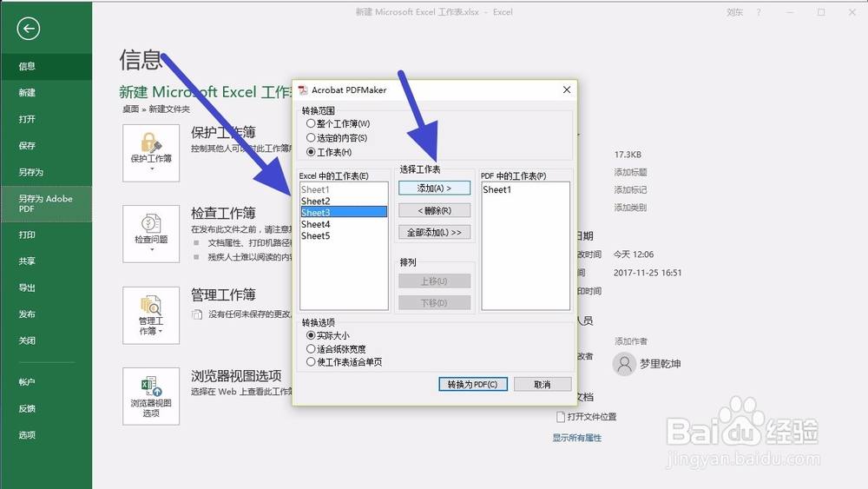Open the 保护工作簿 lock icon button

point(151,153)
